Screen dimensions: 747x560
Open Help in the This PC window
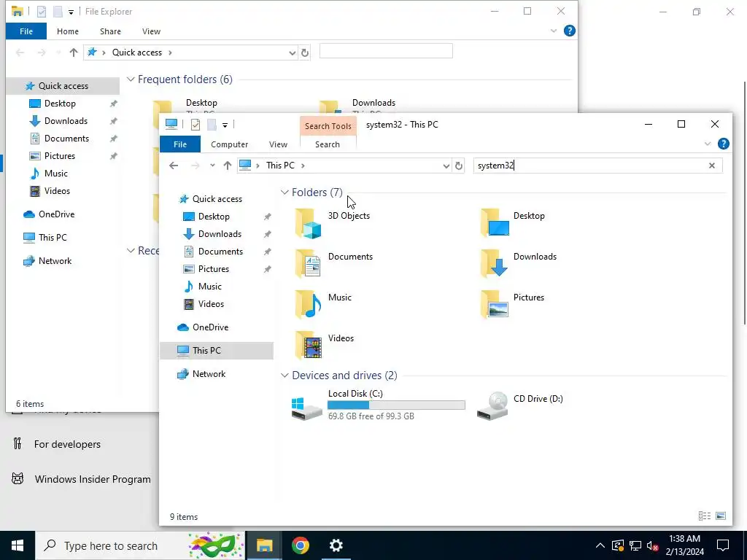pyautogui.click(x=723, y=144)
